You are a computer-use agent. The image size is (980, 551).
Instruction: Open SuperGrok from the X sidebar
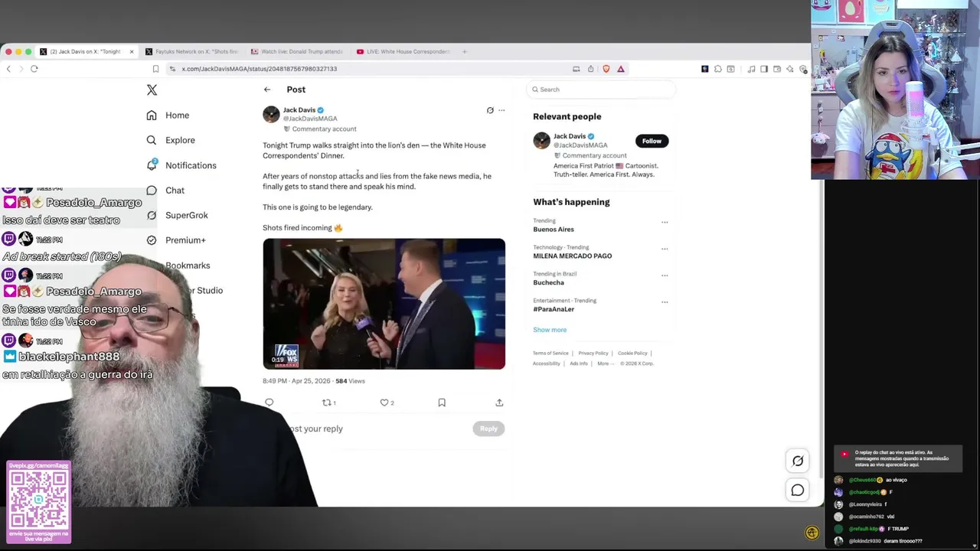coord(186,215)
